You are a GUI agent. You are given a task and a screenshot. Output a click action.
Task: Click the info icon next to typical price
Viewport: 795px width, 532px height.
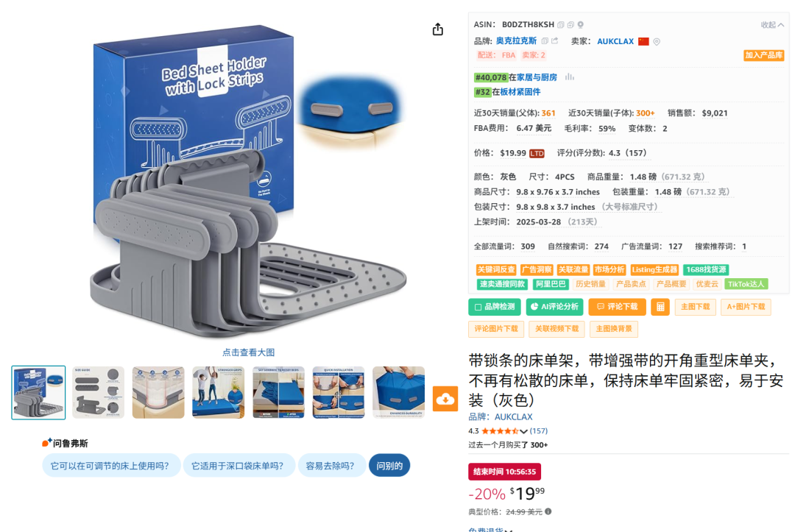pyautogui.click(x=548, y=511)
